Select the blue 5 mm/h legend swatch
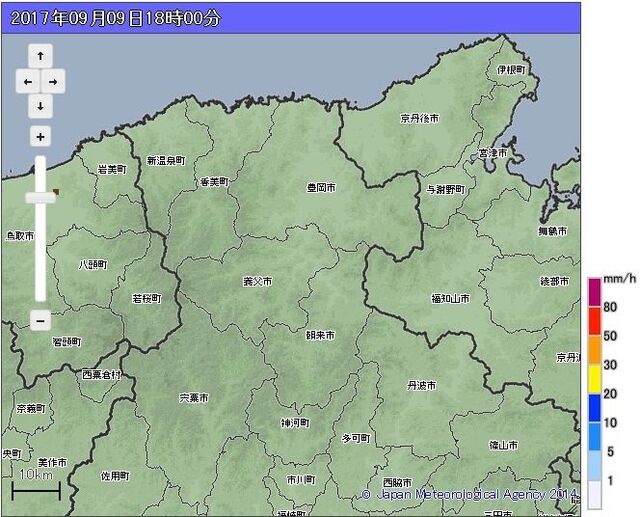Screen dimensions: 640x517 (594, 437)
